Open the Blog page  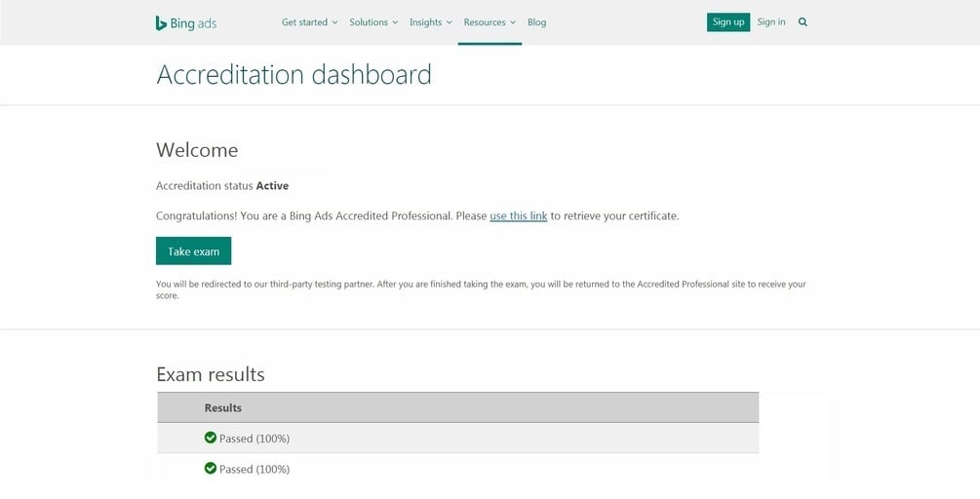tap(536, 22)
